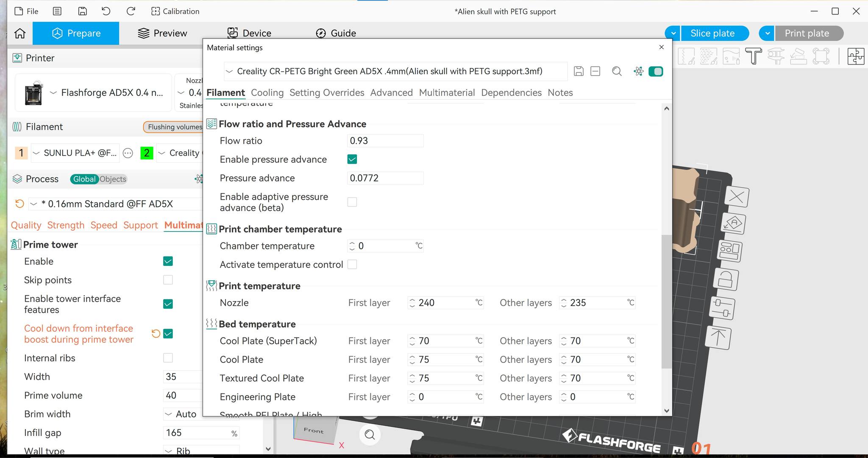This screenshot has height=458, width=868.
Task: Check the Skip points option
Action: (168, 280)
